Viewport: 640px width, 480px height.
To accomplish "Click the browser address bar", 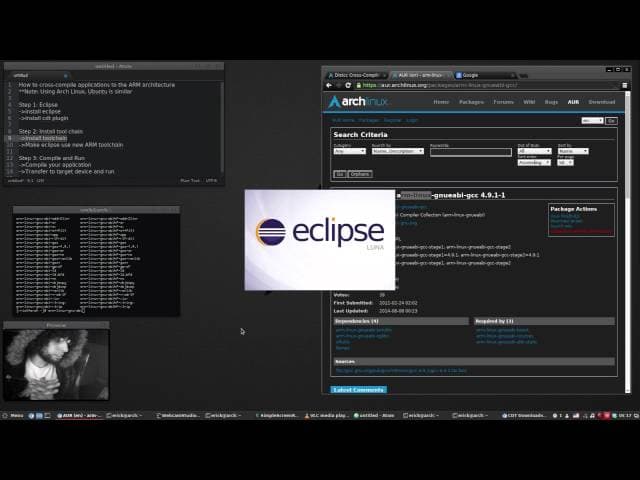I will [x=488, y=85].
